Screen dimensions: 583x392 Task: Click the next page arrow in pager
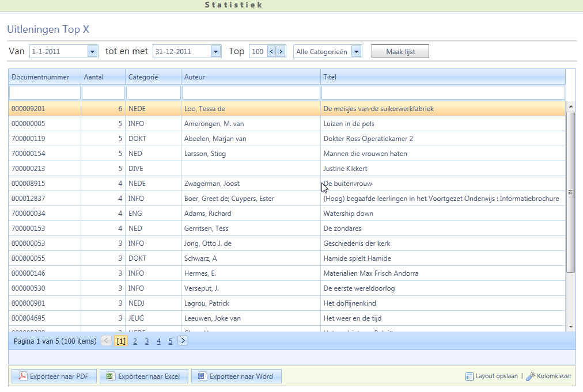[183, 341]
